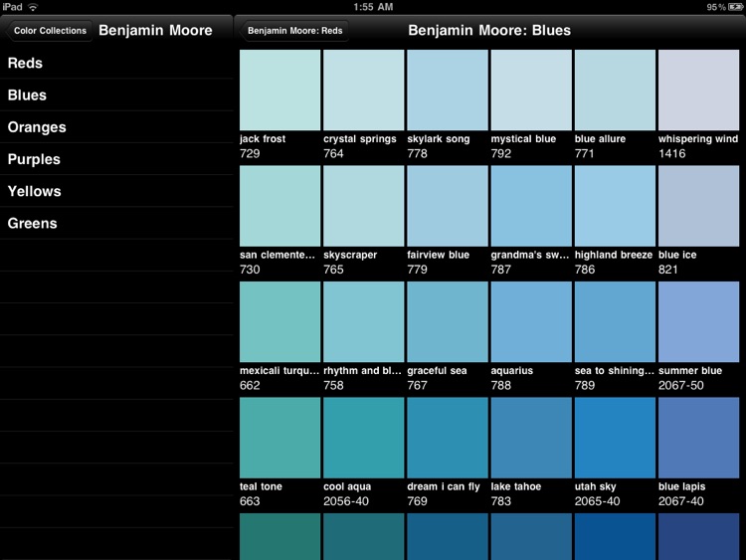Click the "2056-40" color code text
746x560 pixels.
click(x=346, y=501)
